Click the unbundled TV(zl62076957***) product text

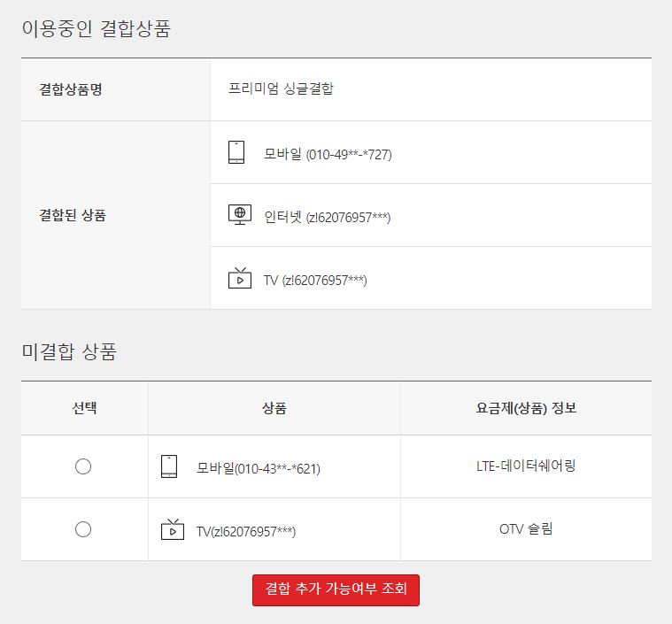pos(246,531)
